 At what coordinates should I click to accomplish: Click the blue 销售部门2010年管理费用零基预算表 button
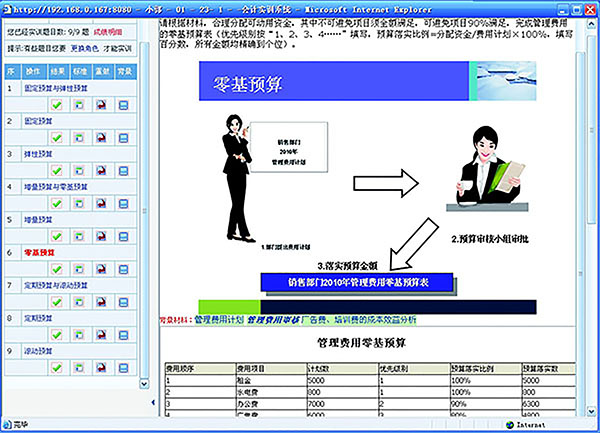pos(357,283)
